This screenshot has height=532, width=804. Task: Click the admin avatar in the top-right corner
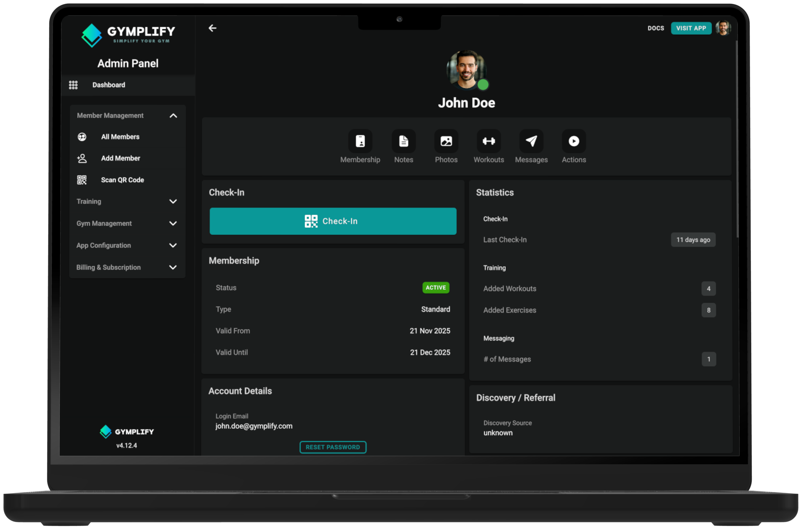[723, 28]
